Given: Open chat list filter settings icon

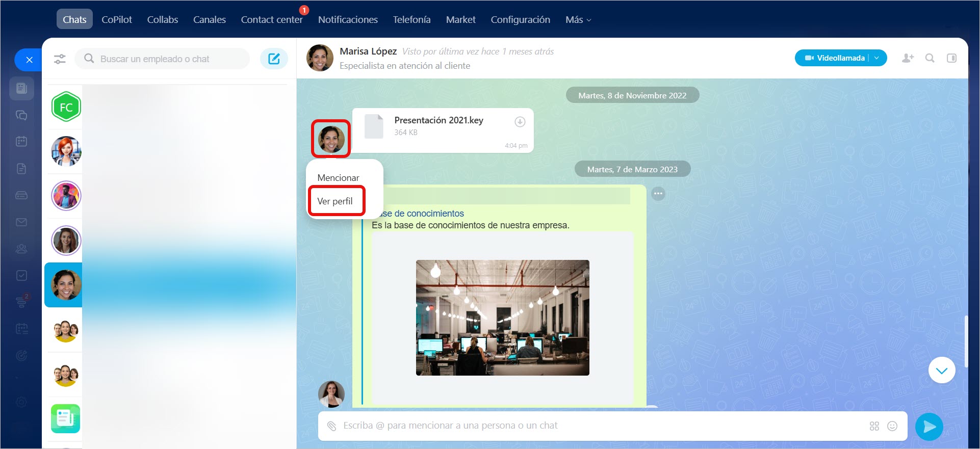Looking at the screenshot, I should pos(60,59).
